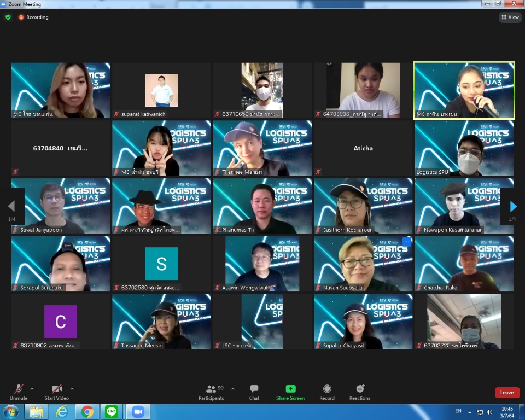Select Sorapol Buranakul video tile
Image resolution: width=525 pixels, height=420 pixels.
61,264
